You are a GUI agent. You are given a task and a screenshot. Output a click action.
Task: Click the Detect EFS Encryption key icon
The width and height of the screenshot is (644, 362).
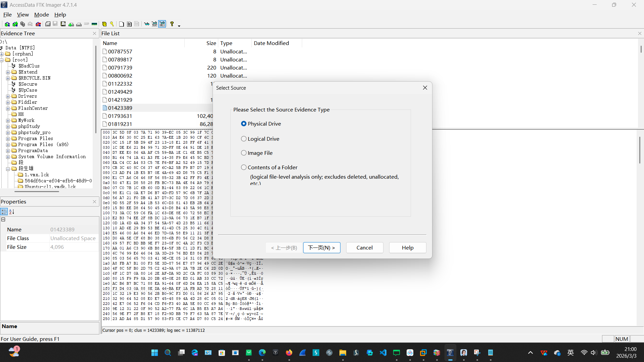tap(112, 24)
